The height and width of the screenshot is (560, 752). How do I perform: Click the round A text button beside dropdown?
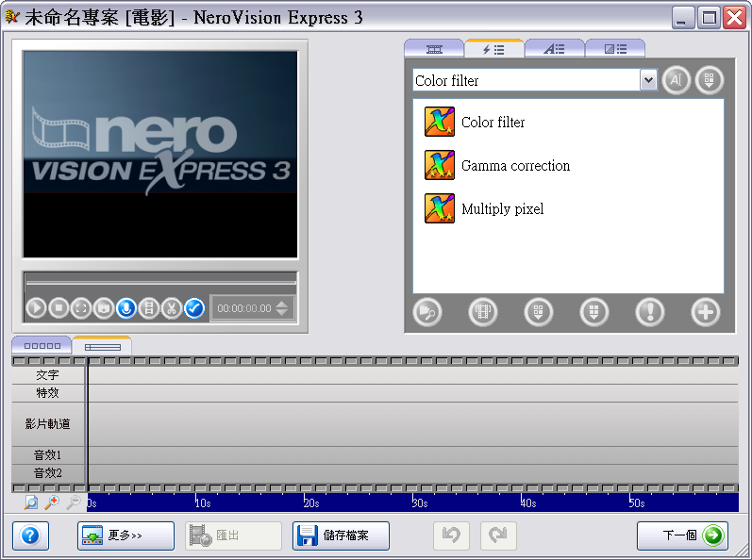tap(677, 80)
